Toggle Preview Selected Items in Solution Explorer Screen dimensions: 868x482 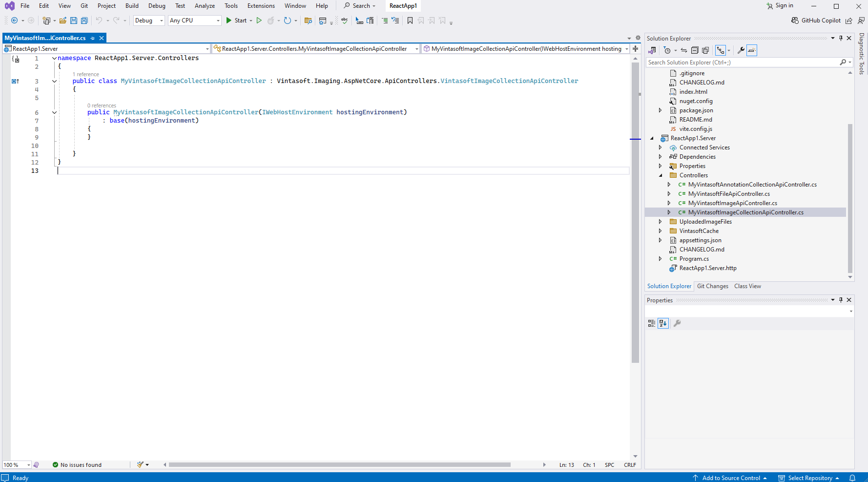point(752,50)
